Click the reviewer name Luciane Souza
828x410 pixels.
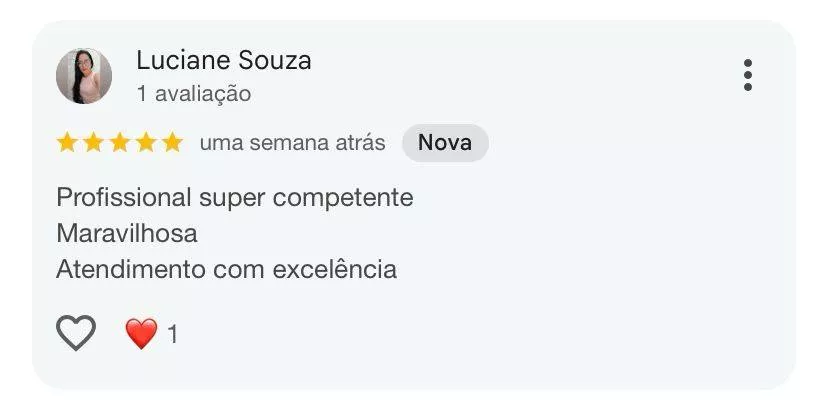[x=224, y=60]
